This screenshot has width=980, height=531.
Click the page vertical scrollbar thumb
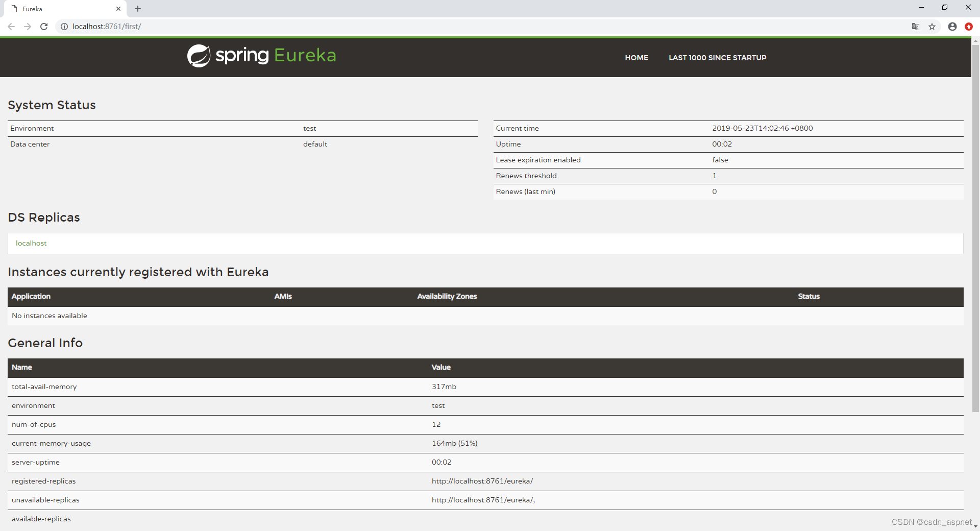(x=975, y=228)
